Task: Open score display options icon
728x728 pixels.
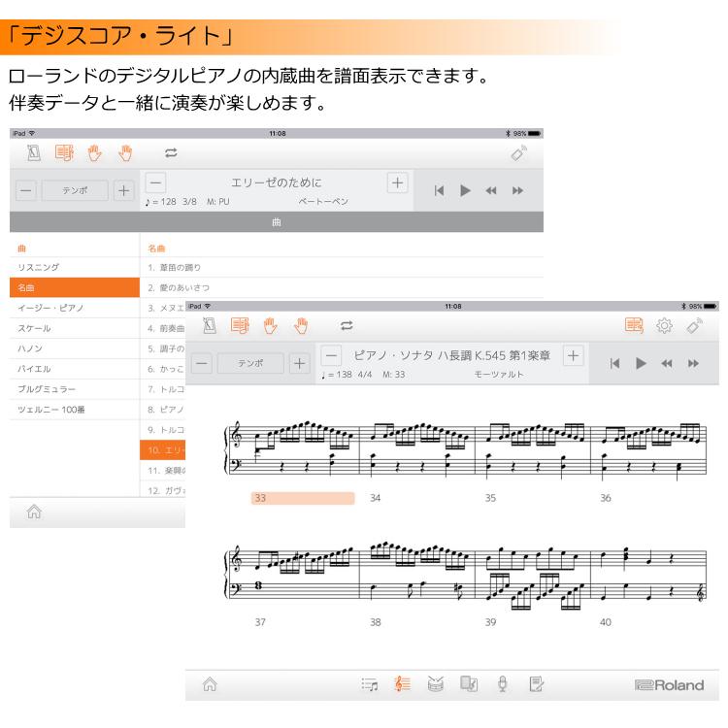Action: 634,325
